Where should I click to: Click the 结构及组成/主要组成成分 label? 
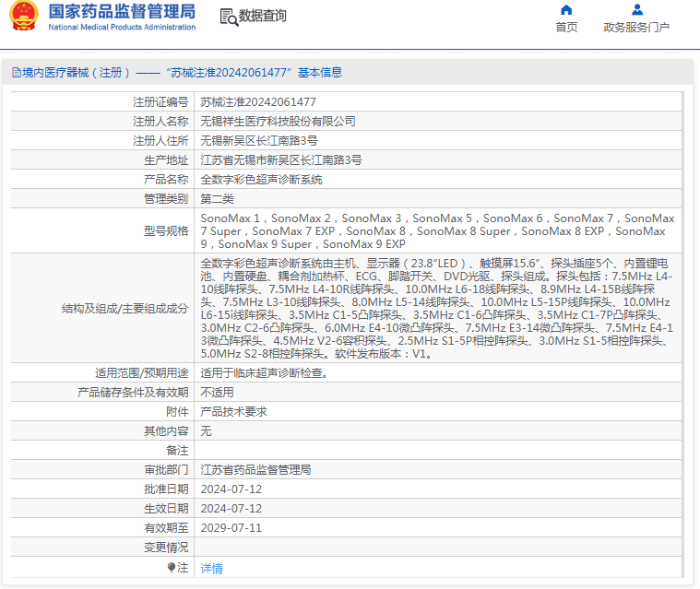[x=125, y=309]
